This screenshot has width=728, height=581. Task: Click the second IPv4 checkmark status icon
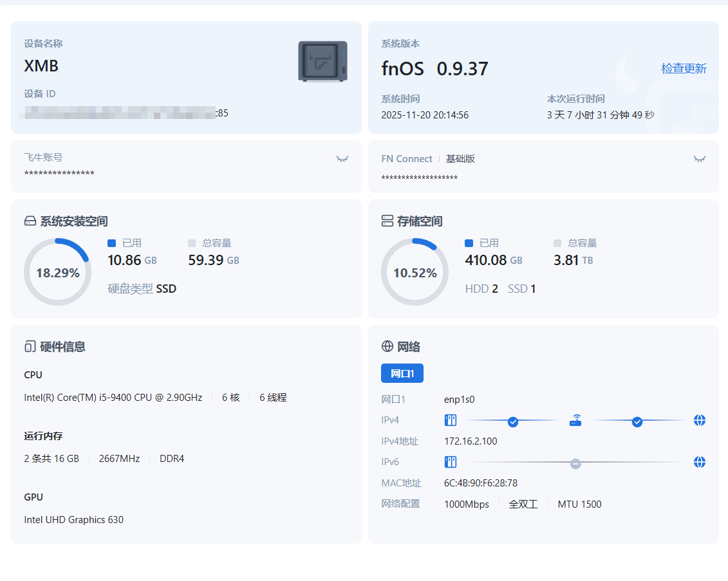[637, 421]
